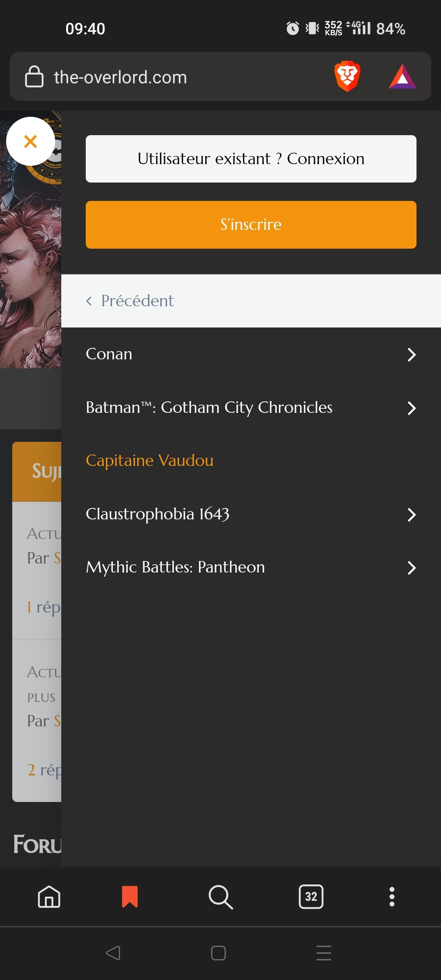Click the orange S'inscrire button
Viewport: 441px width, 980px height.
251,225
